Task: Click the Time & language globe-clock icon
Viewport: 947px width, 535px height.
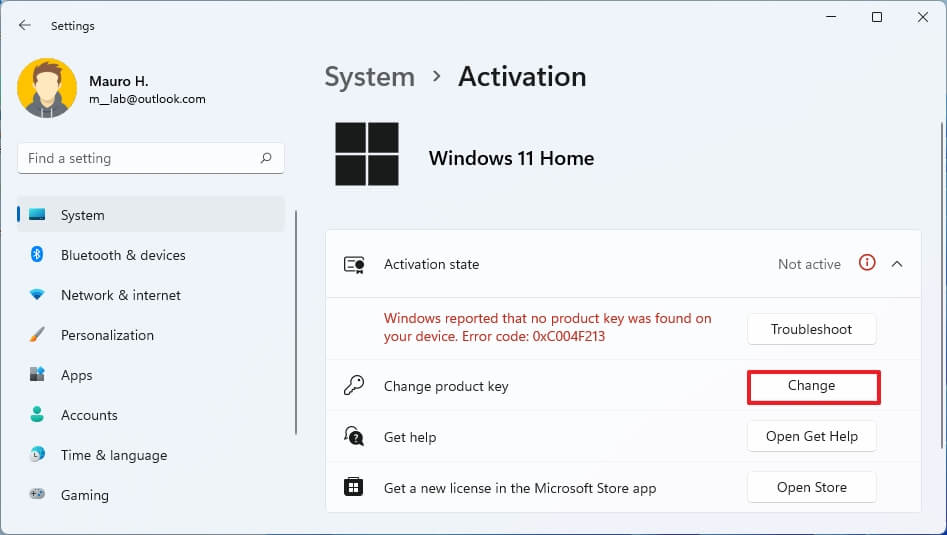Action: 37,454
